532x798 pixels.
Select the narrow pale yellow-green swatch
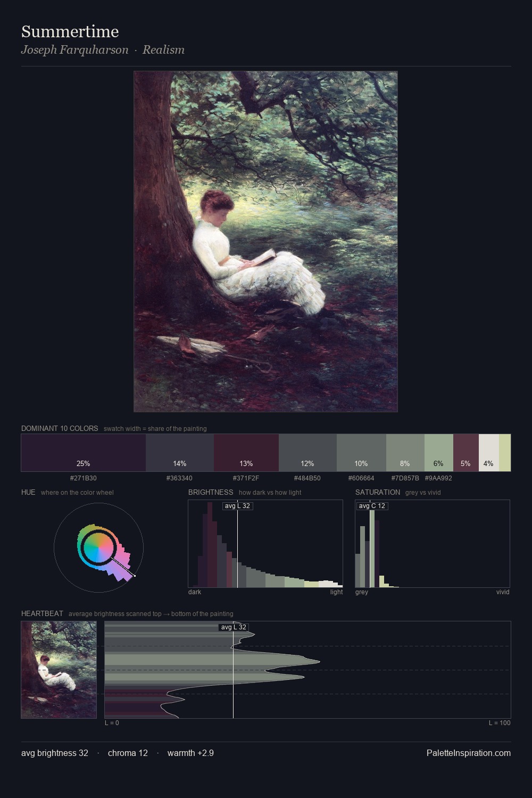tap(505, 453)
